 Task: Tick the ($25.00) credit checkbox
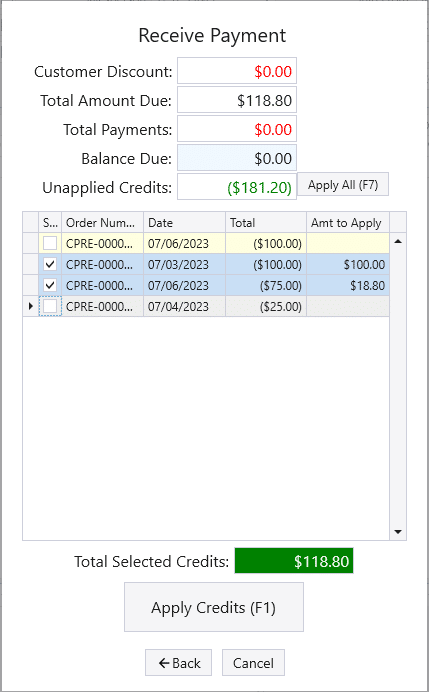(50, 306)
